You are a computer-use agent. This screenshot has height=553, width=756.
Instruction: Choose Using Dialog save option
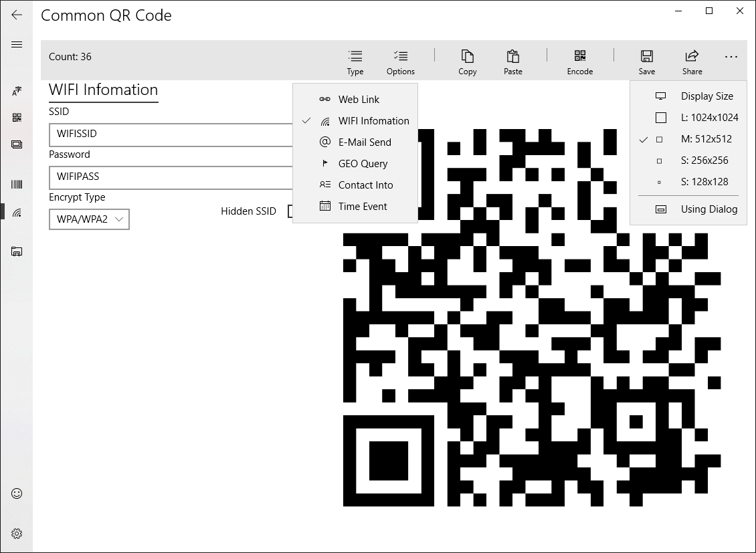pos(688,209)
